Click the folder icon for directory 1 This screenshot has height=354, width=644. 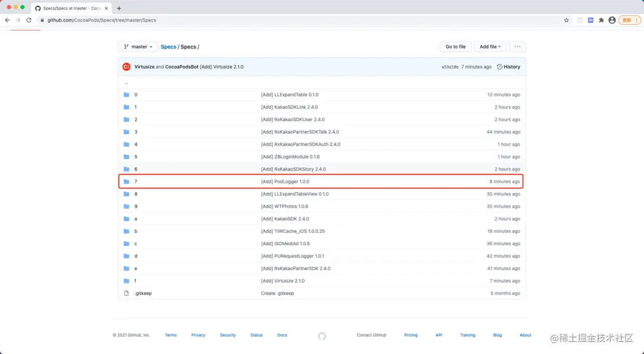[x=126, y=107]
